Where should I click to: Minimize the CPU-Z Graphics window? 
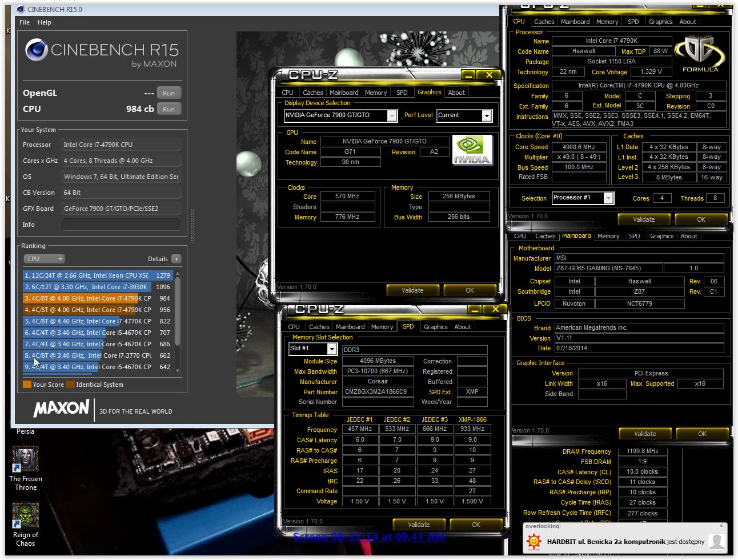pos(468,75)
